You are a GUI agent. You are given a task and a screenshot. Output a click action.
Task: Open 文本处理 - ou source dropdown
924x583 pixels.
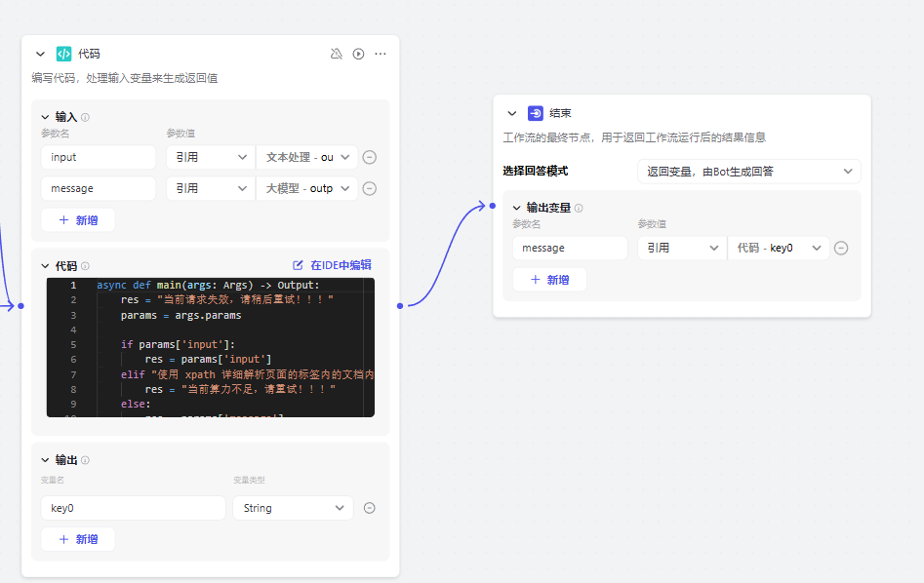click(307, 157)
